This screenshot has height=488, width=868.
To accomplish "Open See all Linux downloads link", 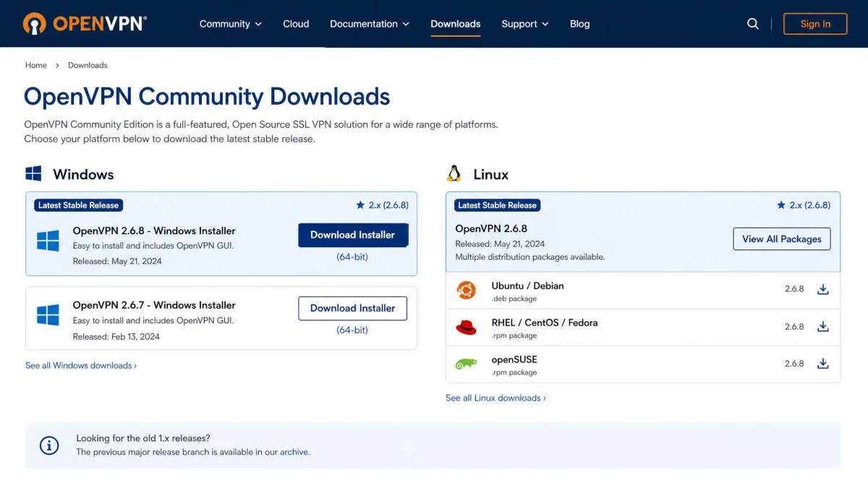I will tap(495, 398).
